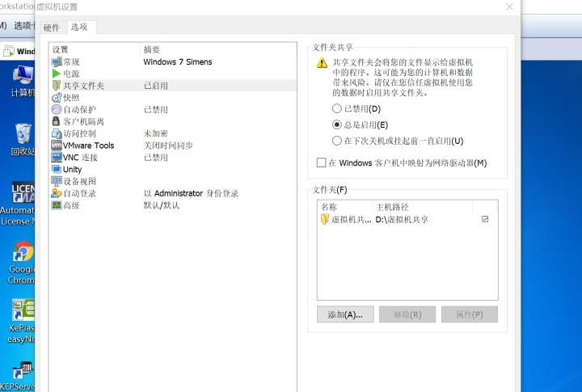This screenshot has height=392, width=582.
Task: Click '未加密' summary text
Action: [x=155, y=133]
